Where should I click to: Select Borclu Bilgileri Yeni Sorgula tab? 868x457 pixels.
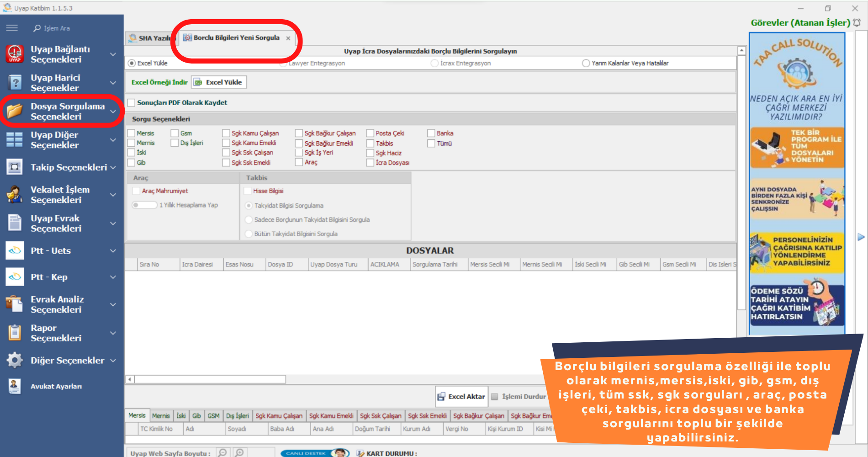coord(236,38)
